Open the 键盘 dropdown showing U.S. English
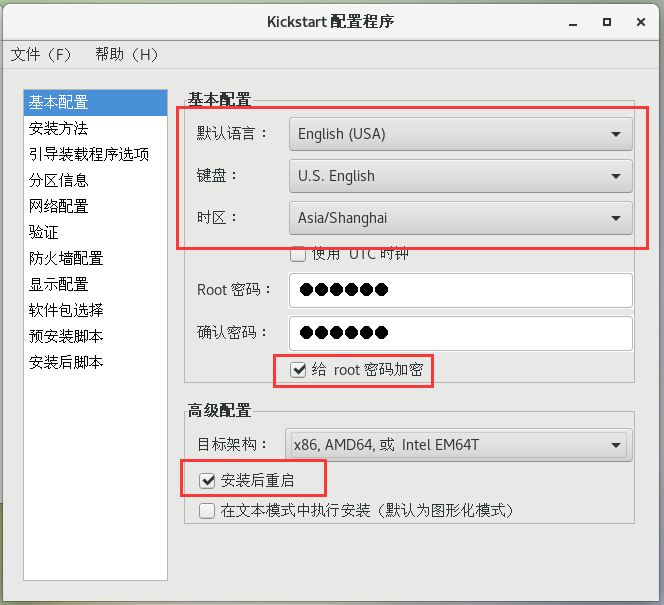The image size is (664, 605). tap(461, 176)
